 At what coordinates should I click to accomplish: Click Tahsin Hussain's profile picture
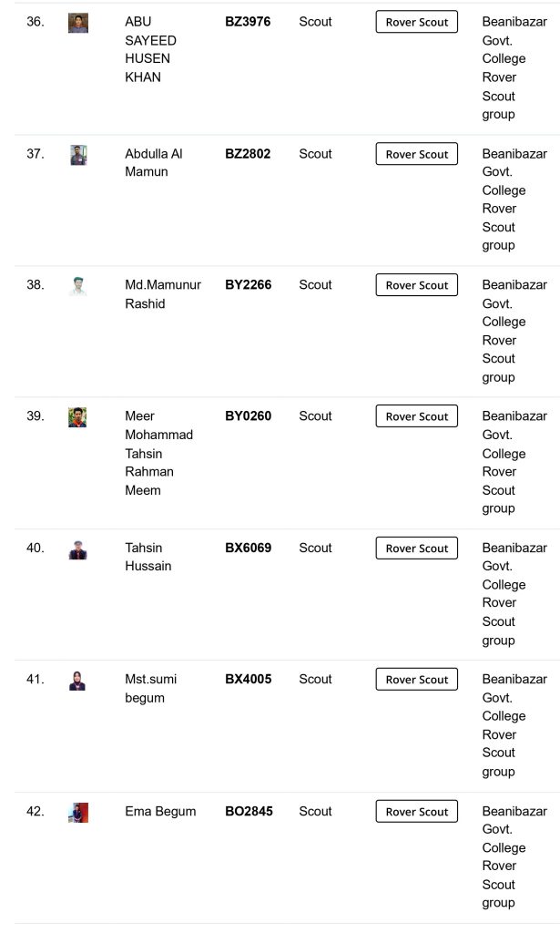coord(78,549)
